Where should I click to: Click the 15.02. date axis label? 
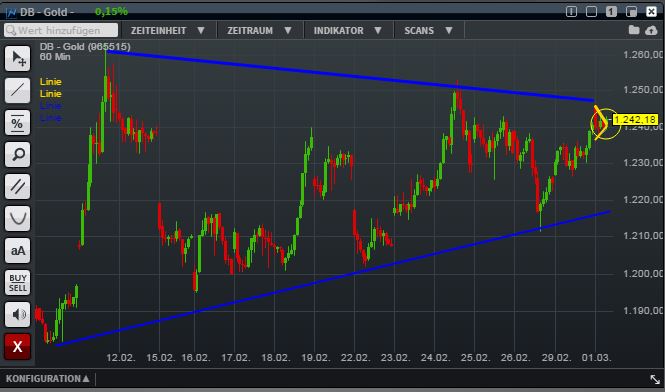[x=161, y=358]
